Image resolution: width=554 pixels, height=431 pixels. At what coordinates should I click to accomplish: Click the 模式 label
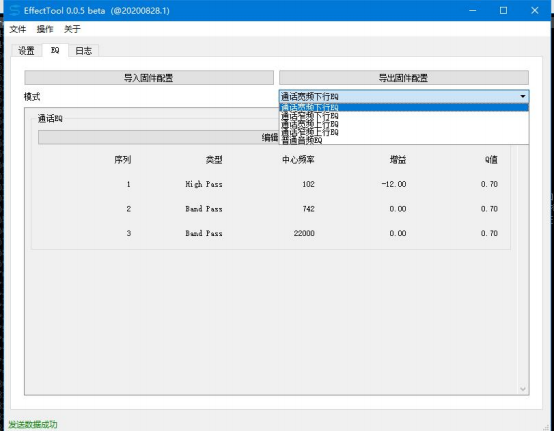pos(32,97)
